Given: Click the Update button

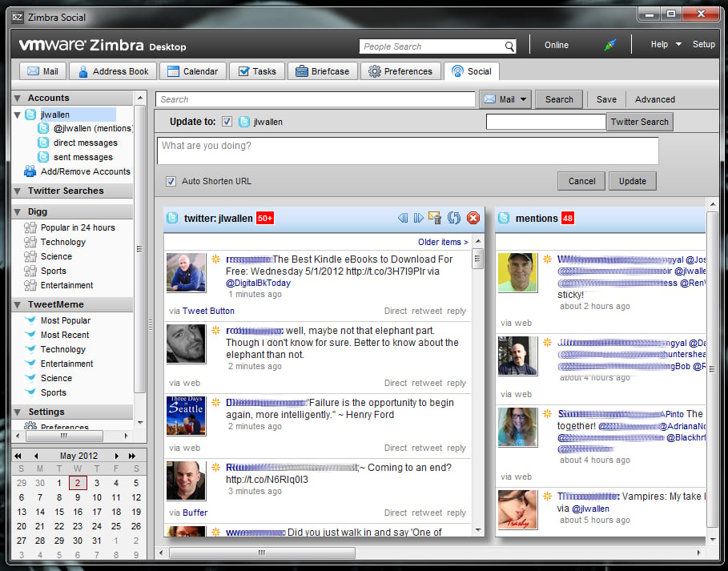Looking at the screenshot, I should tap(633, 181).
